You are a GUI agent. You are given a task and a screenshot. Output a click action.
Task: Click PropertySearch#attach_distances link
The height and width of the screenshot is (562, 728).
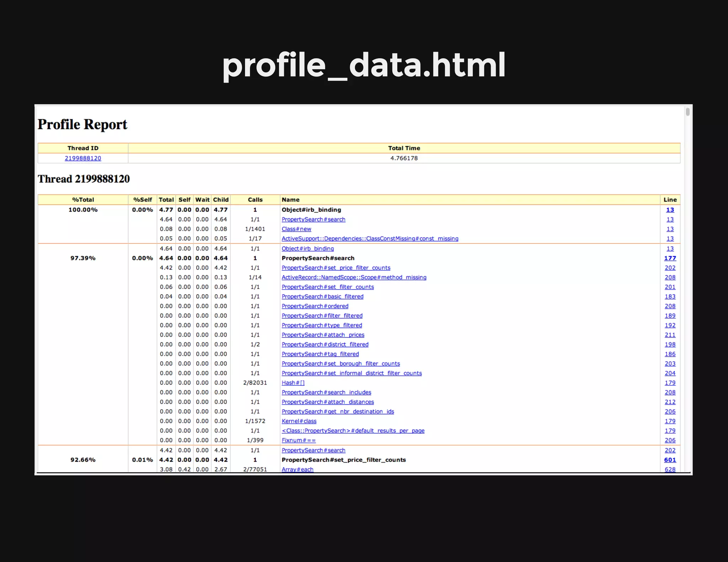point(328,402)
